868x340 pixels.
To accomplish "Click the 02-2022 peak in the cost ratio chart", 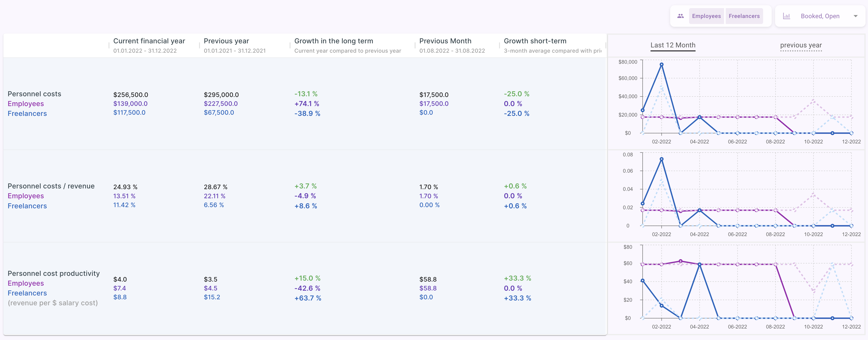I will (662, 159).
